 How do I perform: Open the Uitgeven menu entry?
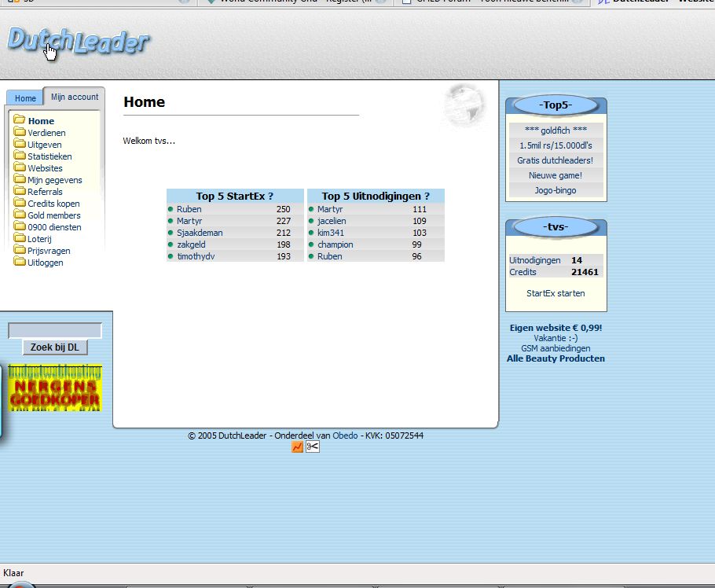(45, 145)
